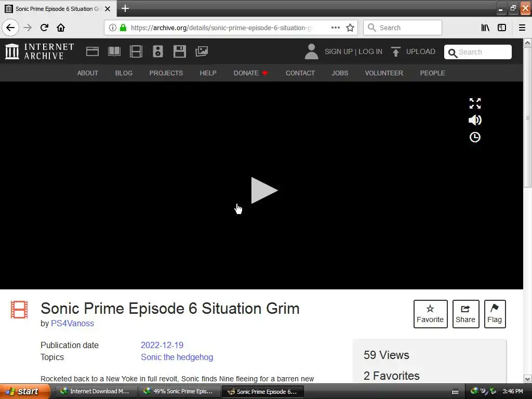The image size is (532, 399).
Task: Open uploader PS4Vanoss profile link
Action: click(72, 323)
